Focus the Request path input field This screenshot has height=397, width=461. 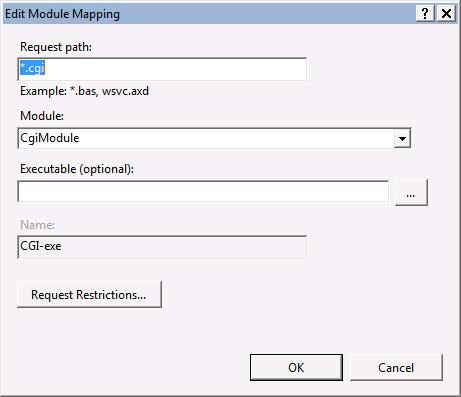click(162, 69)
